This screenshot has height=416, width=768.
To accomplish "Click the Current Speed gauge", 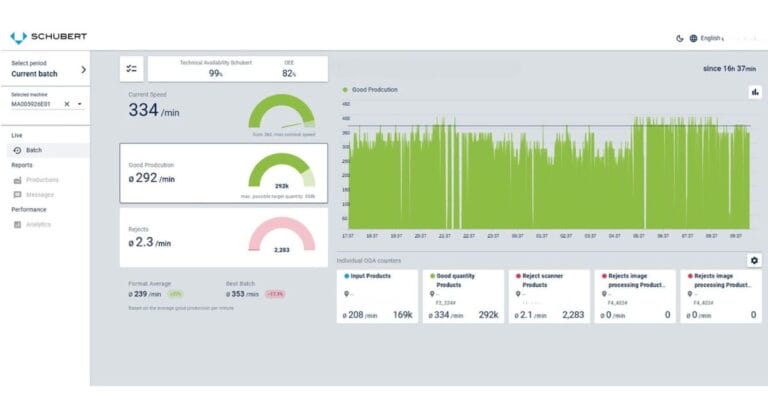I will [x=281, y=115].
